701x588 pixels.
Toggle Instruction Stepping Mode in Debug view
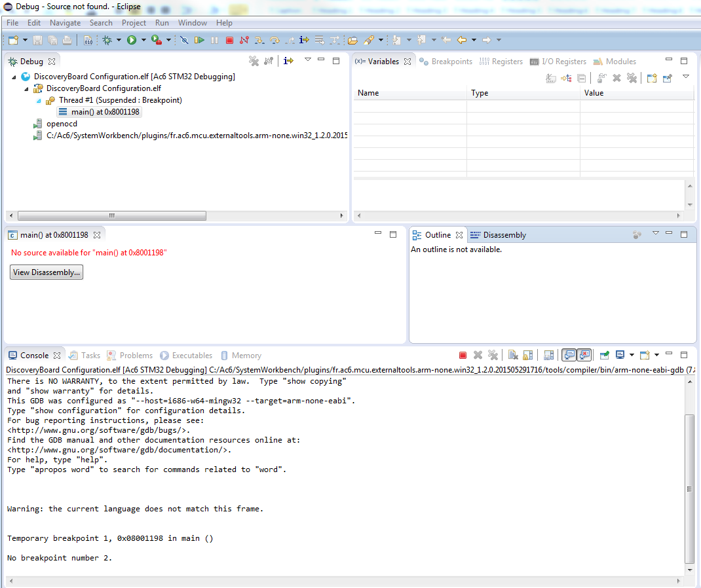pyautogui.click(x=288, y=61)
